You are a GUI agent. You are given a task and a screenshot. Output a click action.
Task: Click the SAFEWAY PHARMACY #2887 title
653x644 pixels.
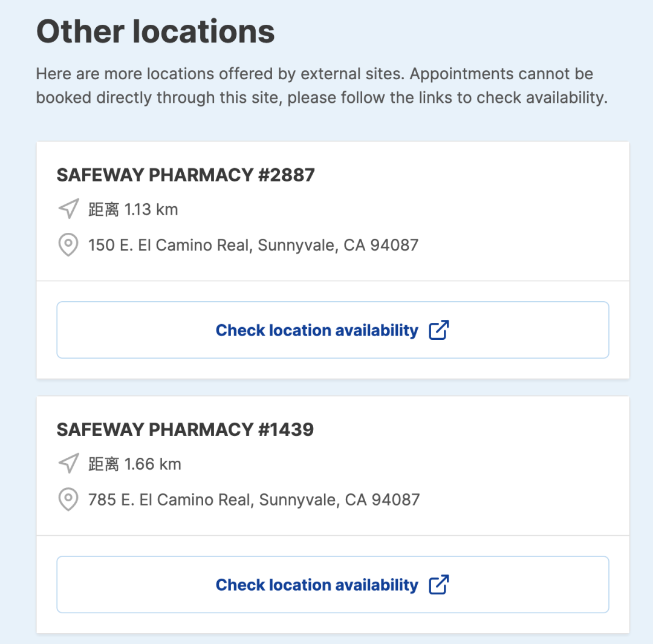tap(186, 175)
